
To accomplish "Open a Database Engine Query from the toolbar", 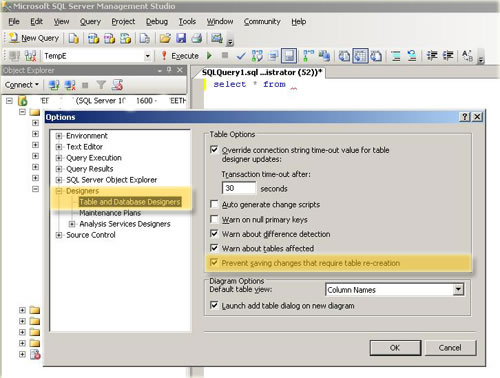I will pos(73,38).
